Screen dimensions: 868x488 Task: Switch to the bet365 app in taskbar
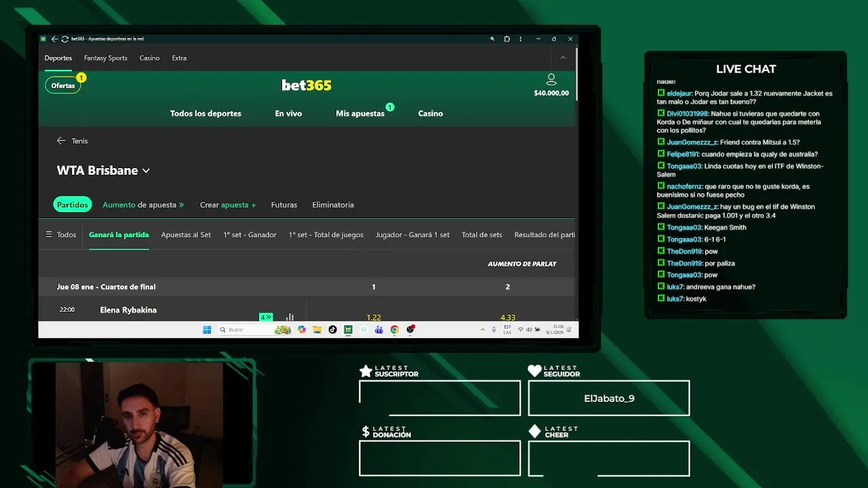point(348,329)
